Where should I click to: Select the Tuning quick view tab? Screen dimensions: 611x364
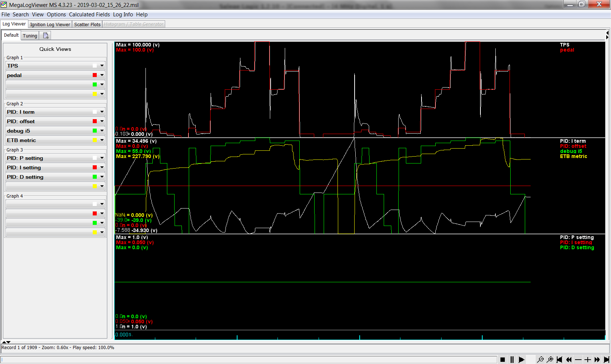pyautogui.click(x=30, y=36)
